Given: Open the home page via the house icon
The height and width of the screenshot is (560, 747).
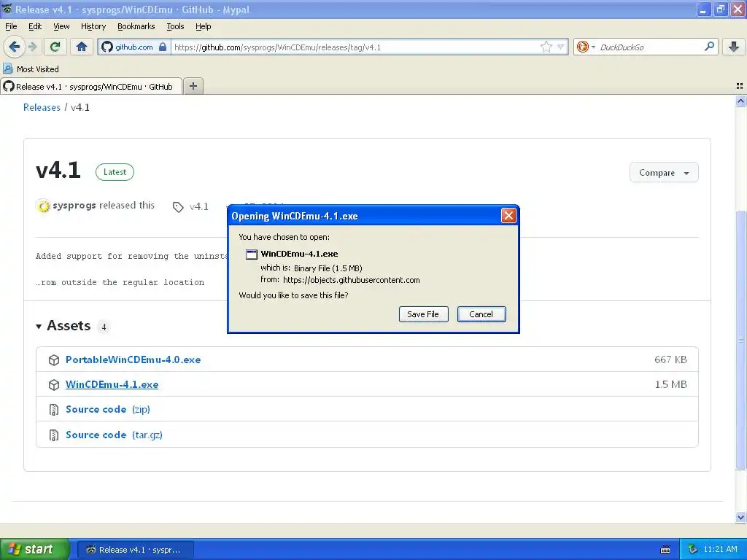Looking at the screenshot, I should pos(82,47).
